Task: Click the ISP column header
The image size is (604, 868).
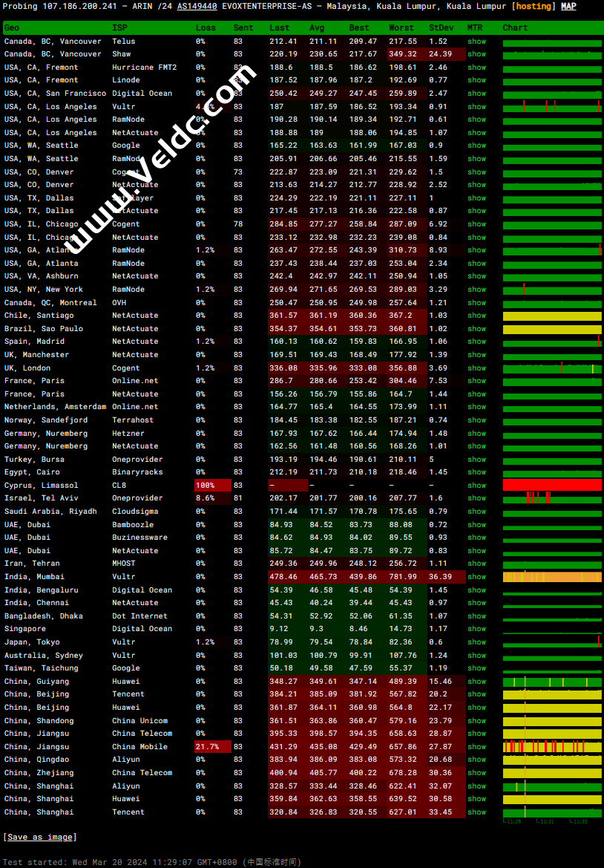Action: tap(119, 27)
